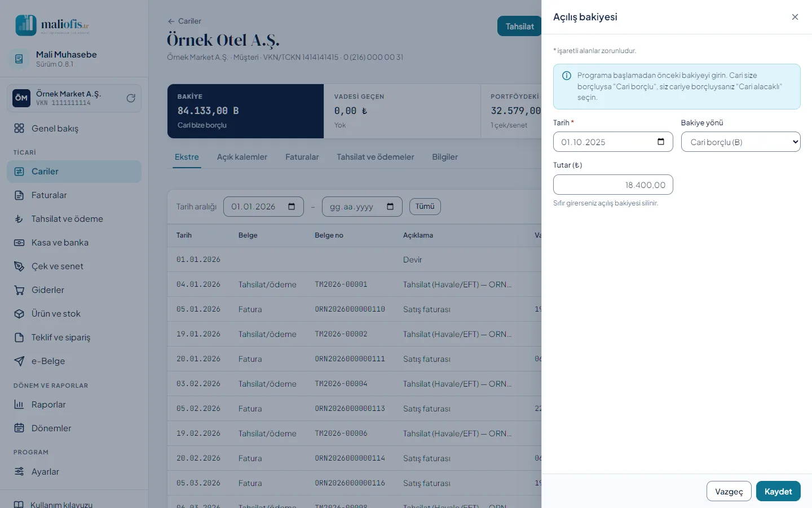Click the Bakiye amount 84.133,00 B
Image resolution: width=812 pixels, height=508 pixels.
pos(208,111)
